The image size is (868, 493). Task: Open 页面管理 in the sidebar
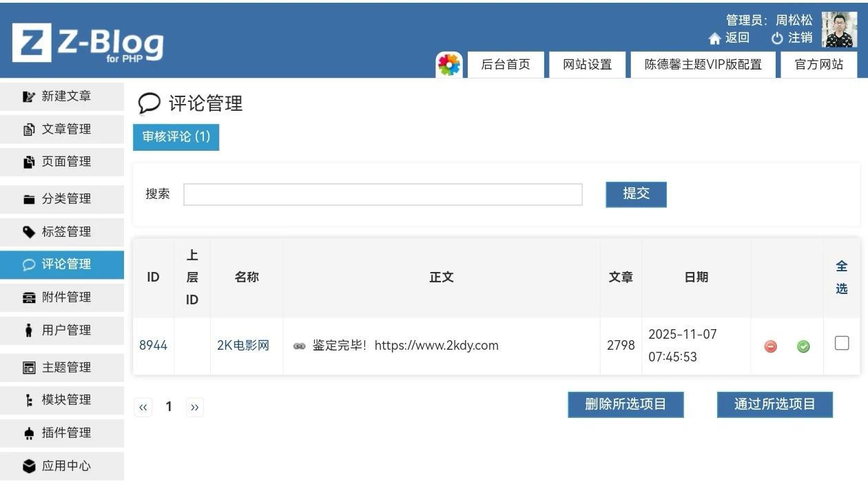pyautogui.click(x=62, y=162)
